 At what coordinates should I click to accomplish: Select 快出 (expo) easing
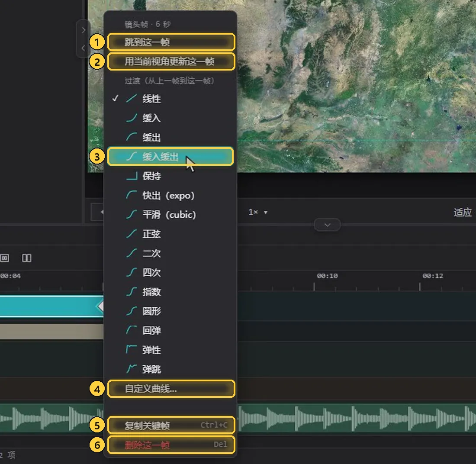click(x=170, y=195)
